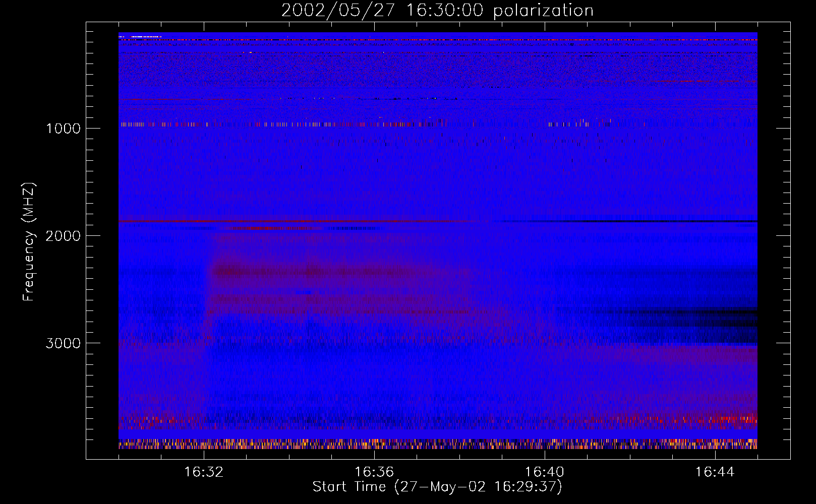The width and height of the screenshot is (816, 504).
Task: Click the '16:44' time tick label
Action: coord(715,472)
